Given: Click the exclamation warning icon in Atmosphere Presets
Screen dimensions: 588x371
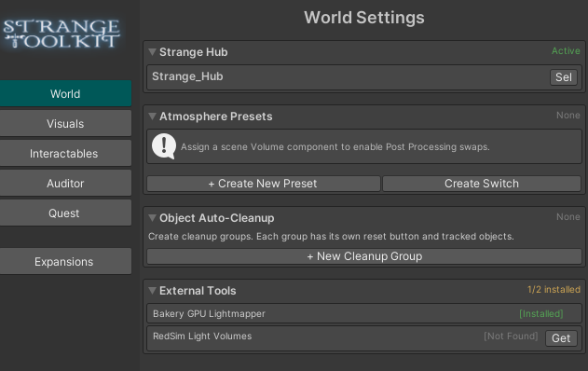Looking at the screenshot, I should click(x=164, y=146).
